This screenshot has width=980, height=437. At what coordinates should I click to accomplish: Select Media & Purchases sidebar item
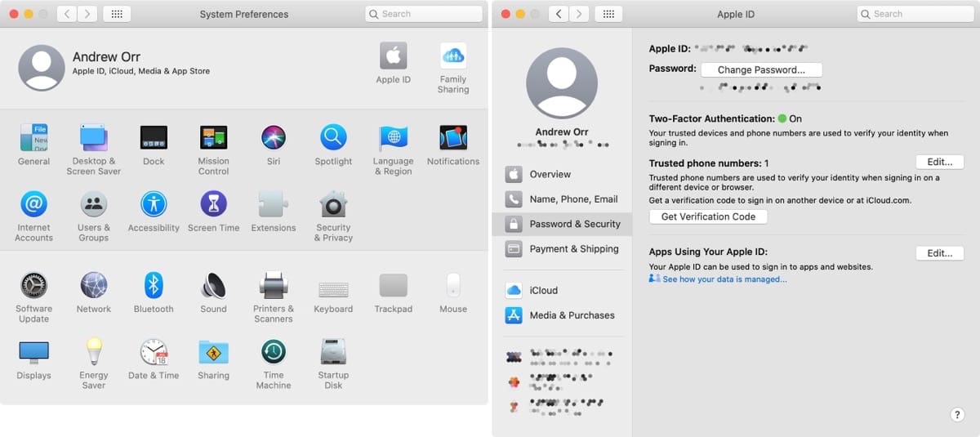[x=562, y=315]
